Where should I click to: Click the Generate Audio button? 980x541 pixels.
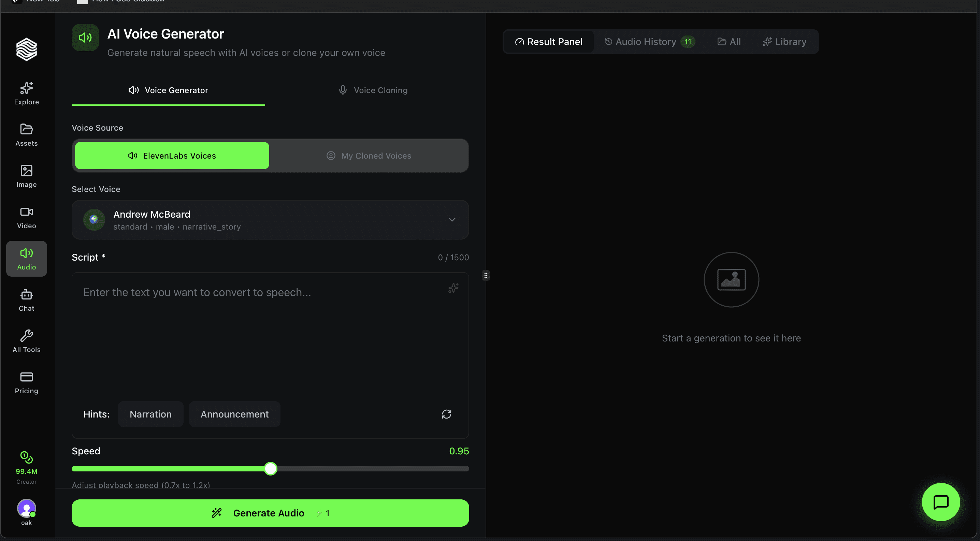coord(270,513)
